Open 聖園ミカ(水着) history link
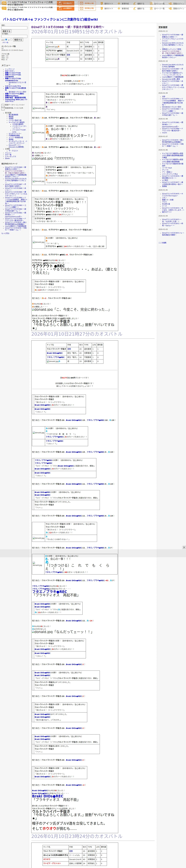Screen dimensions: 186x868 (x=168, y=200)
